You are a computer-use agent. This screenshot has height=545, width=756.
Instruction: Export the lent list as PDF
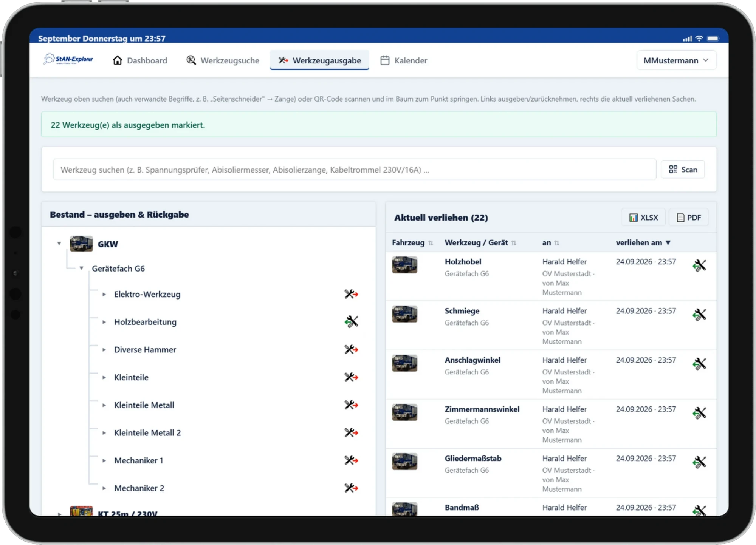click(x=689, y=218)
